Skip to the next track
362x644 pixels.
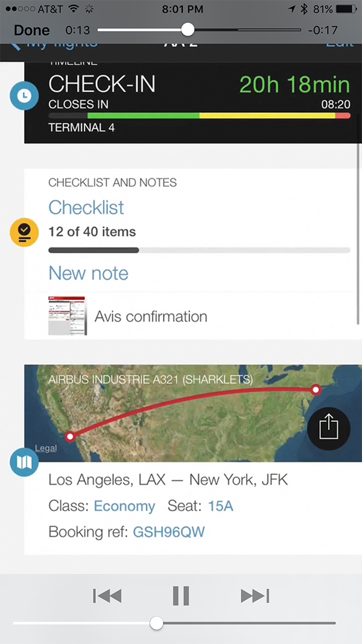click(x=255, y=596)
